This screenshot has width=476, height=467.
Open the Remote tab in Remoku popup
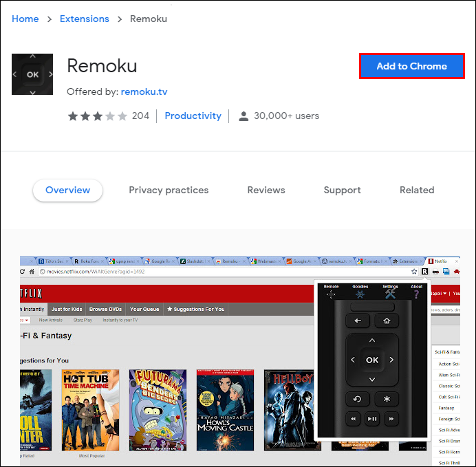coord(331,291)
